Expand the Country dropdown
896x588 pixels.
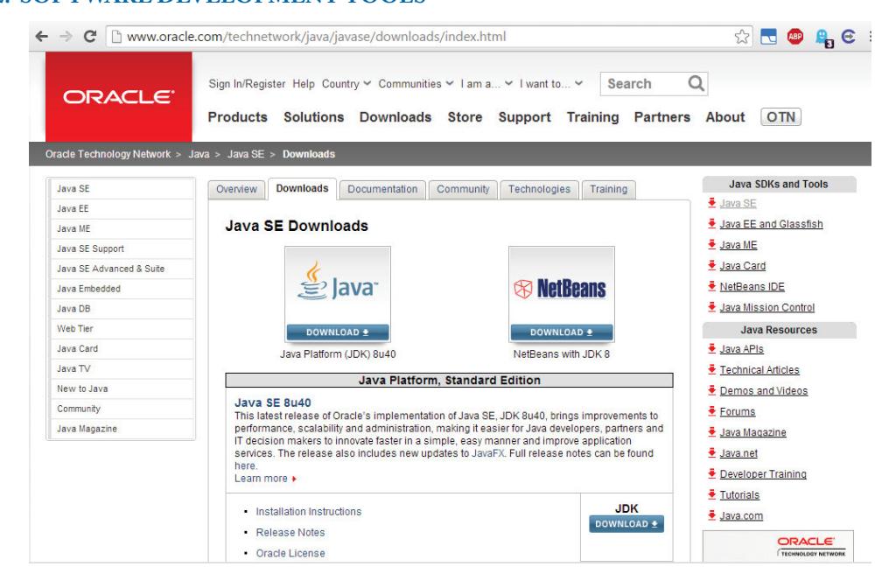346,84
